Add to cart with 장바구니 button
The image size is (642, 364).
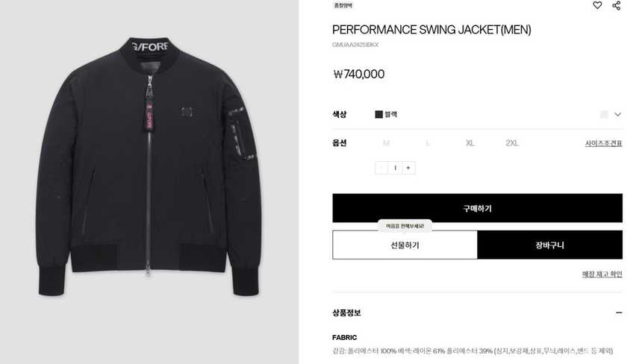[550, 245]
